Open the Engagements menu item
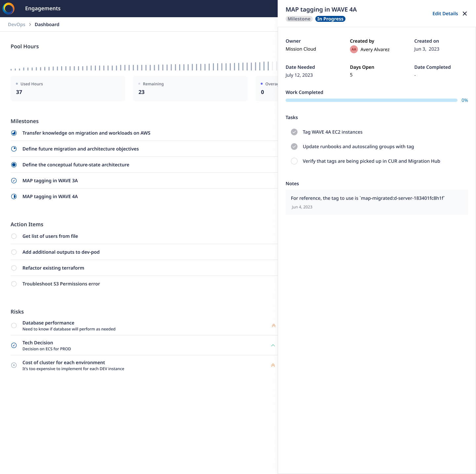 [43, 9]
